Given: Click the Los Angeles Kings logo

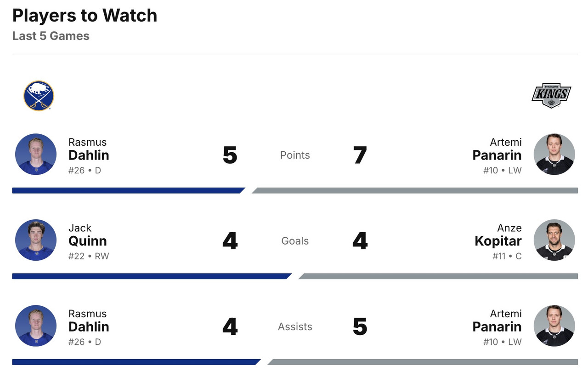Looking at the screenshot, I should (x=551, y=96).
